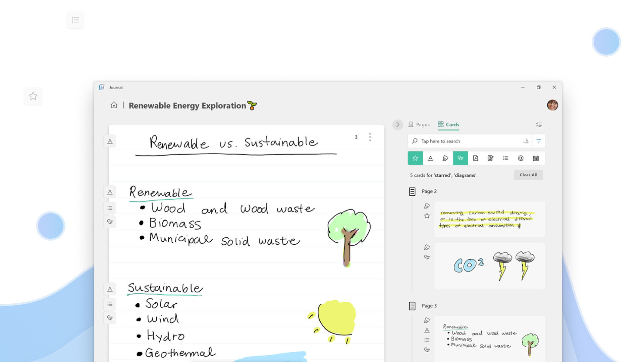The height and width of the screenshot is (362, 644).
Task: Select the lists filter icon
Action: tap(505, 158)
